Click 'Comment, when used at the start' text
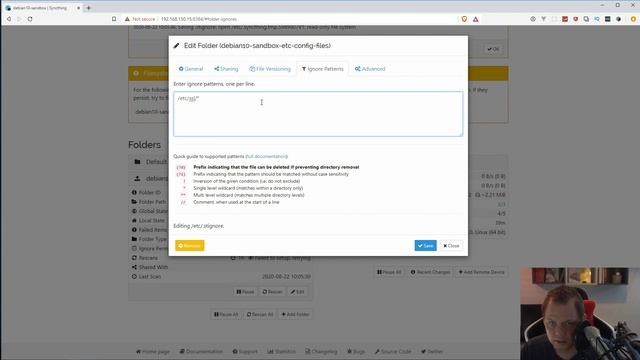The width and height of the screenshot is (640, 360). tap(236, 202)
